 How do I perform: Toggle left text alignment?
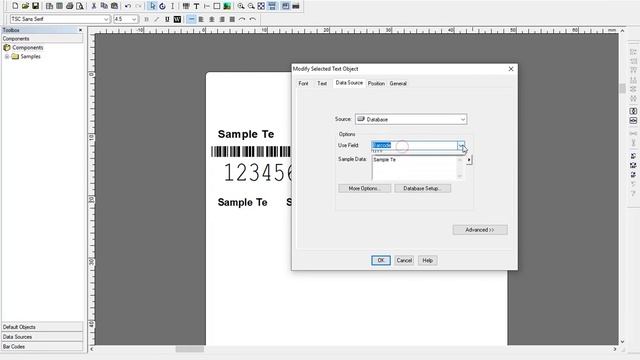point(201,19)
